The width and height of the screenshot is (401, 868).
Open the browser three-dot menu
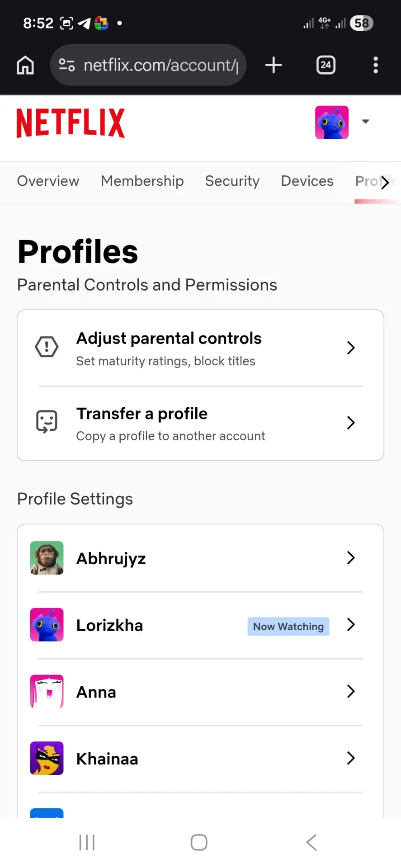(376, 65)
